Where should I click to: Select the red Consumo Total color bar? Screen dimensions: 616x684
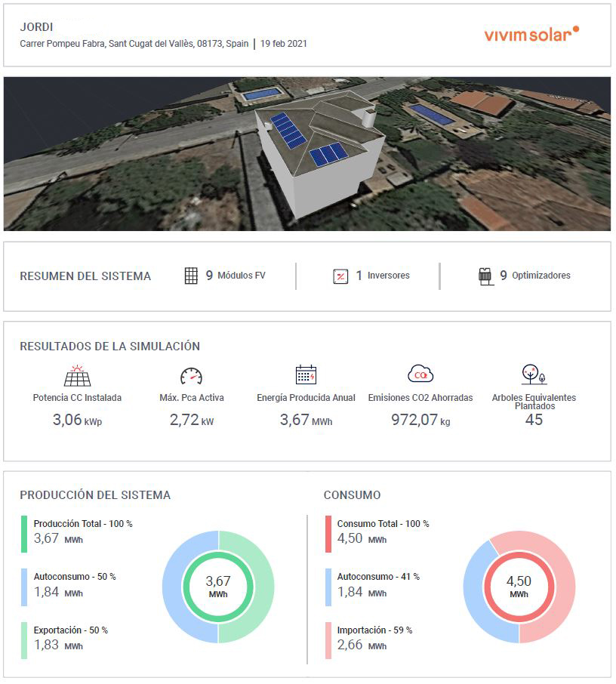click(328, 533)
